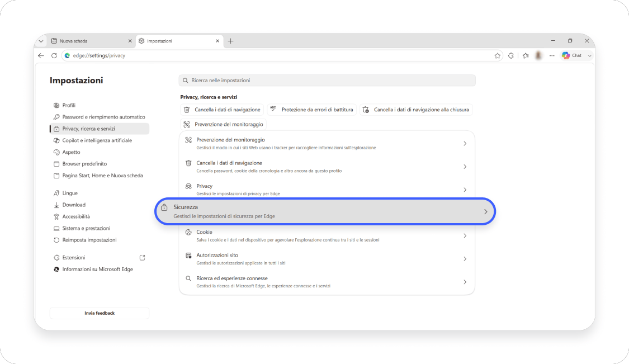Open Informazioni su Microsoft Edge
Screen dimensions: 629x364
99,270
